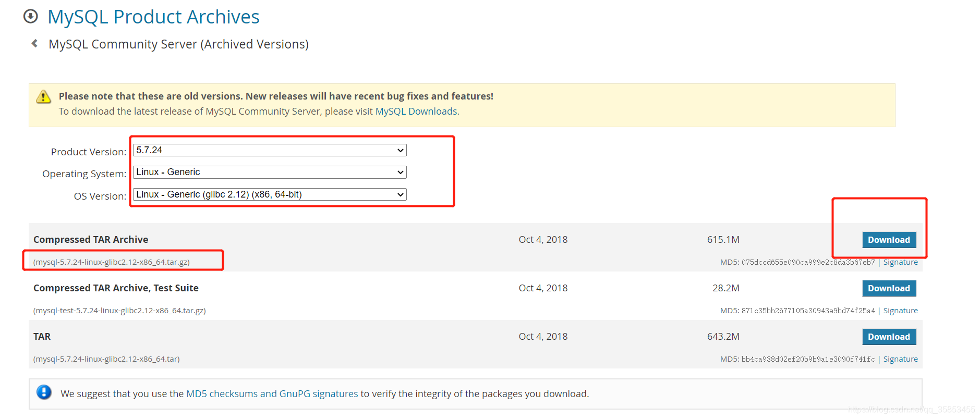Follow the MySQL Downloads link
The height and width of the screenshot is (419, 980).
pyautogui.click(x=416, y=112)
